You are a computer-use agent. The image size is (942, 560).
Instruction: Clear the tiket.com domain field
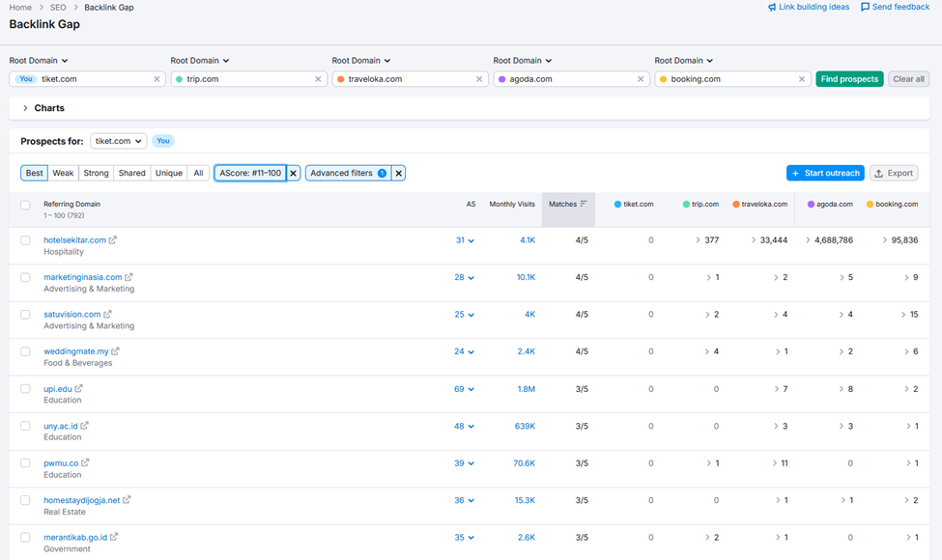pyautogui.click(x=157, y=79)
